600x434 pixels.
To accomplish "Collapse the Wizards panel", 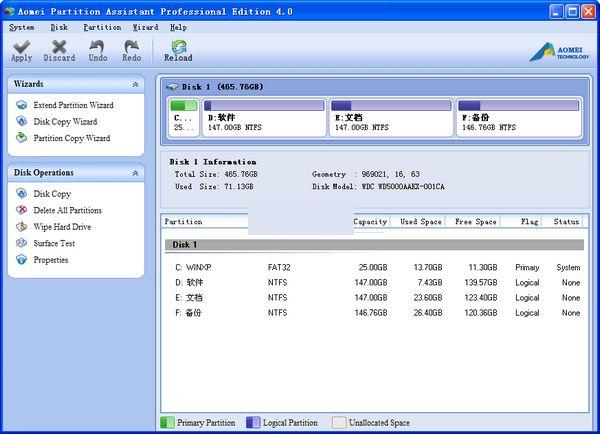I will [136, 85].
